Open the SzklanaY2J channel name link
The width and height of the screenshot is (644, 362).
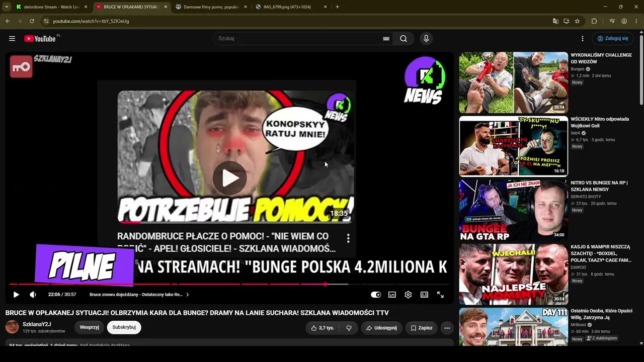(37, 324)
